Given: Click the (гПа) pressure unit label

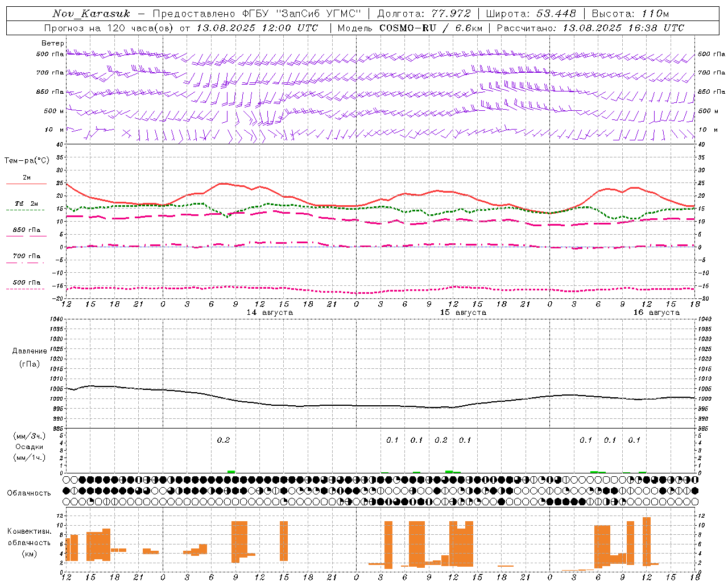Looking at the screenshot, I should pos(30,364).
